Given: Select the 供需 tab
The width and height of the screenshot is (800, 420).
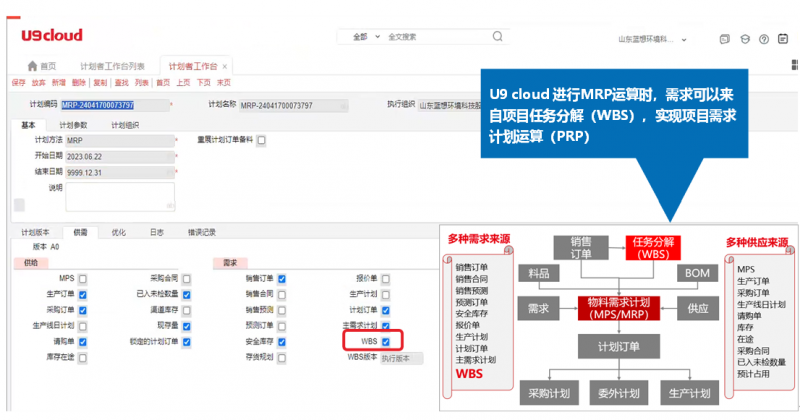Looking at the screenshot, I should coord(80,232).
